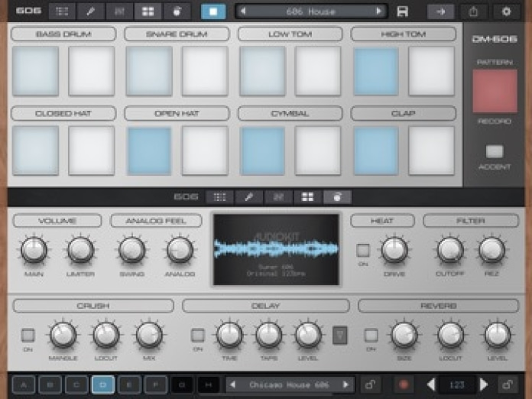
Task: Click the Cymbal label button
Action: [x=290, y=113]
